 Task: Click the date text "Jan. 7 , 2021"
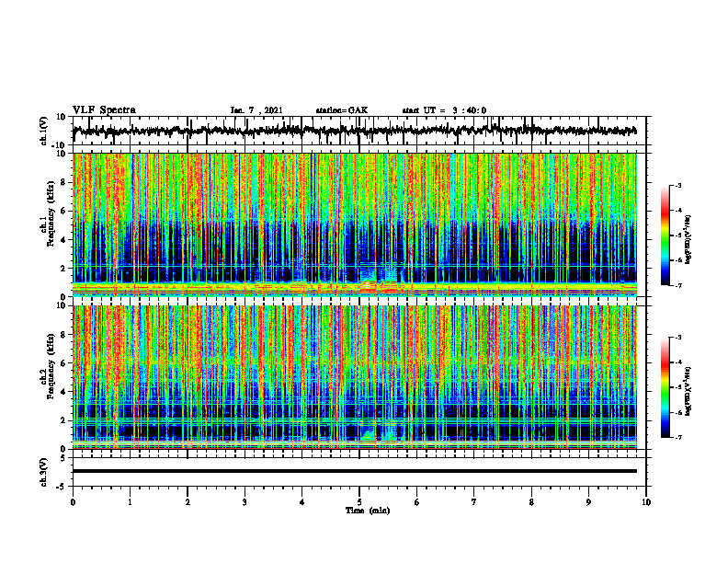click(x=256, y=110)
